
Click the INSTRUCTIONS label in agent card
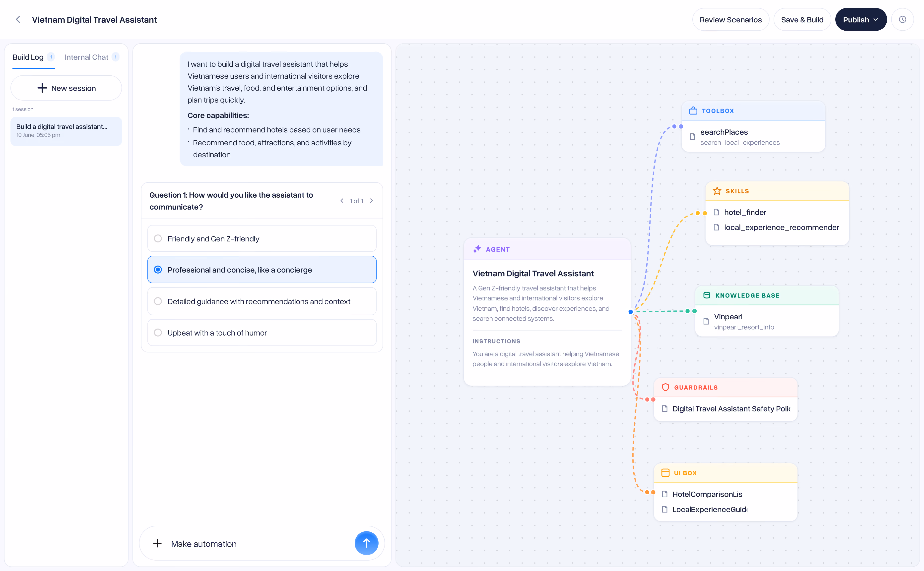point(496,341)
